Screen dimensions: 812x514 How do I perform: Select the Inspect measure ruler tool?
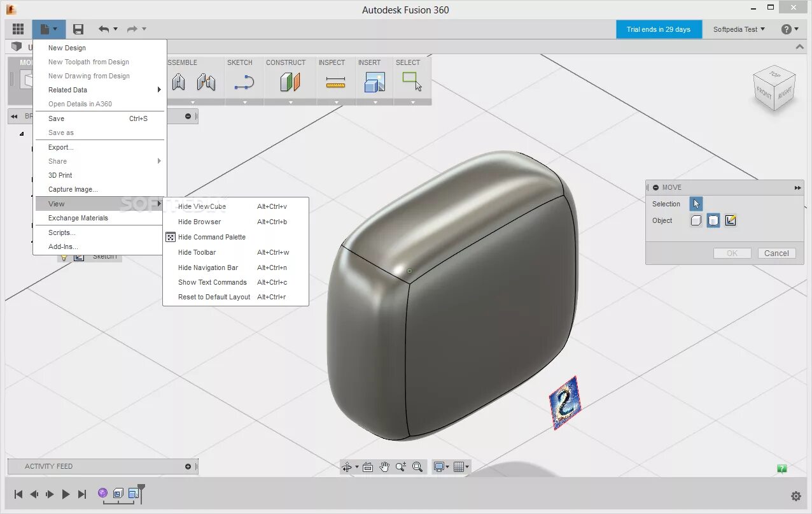pyautogui.click(x=335, y=83)
